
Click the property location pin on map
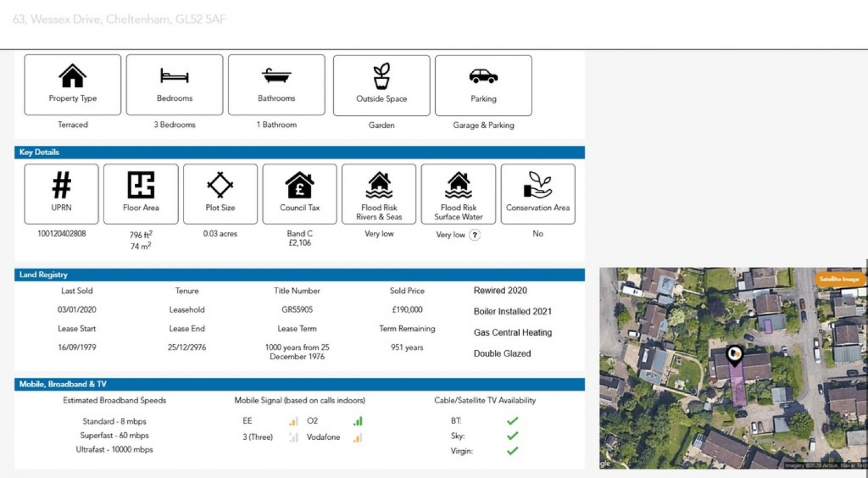point(734,355)
